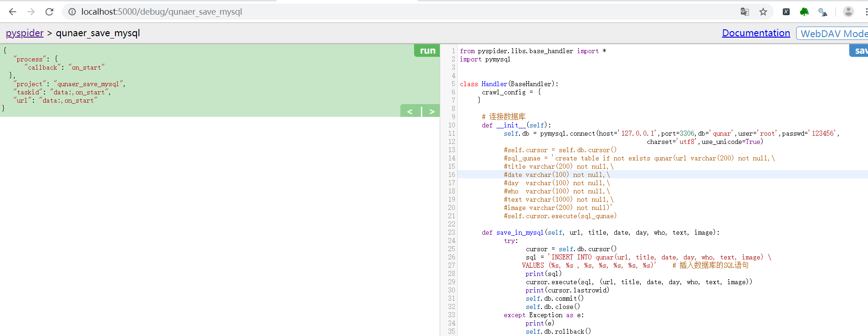Image resolution: width=868 pixels, height=336 pixels.
Task: Click the blue save button
Action: (859, 50)
